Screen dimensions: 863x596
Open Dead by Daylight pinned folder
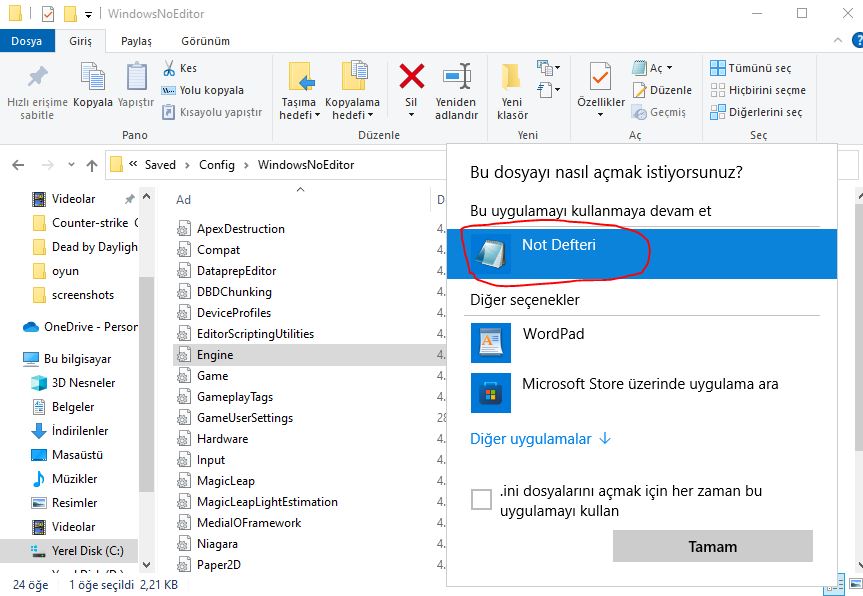(84, 247)
